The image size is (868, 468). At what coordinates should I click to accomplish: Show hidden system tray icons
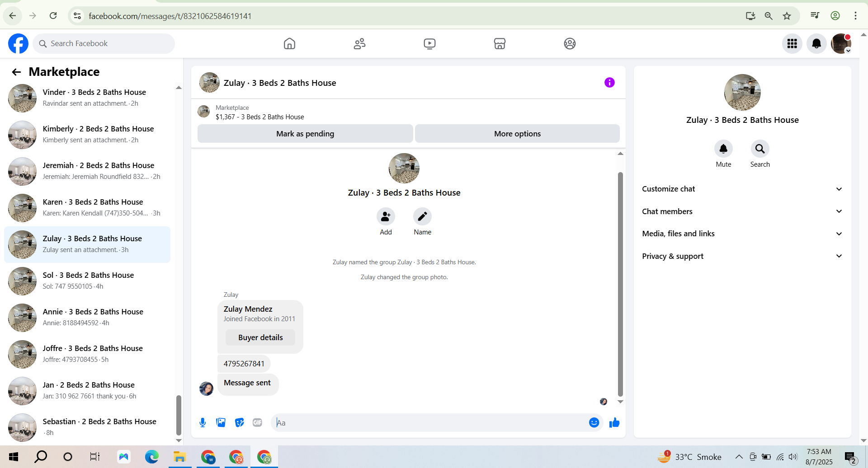739,457
